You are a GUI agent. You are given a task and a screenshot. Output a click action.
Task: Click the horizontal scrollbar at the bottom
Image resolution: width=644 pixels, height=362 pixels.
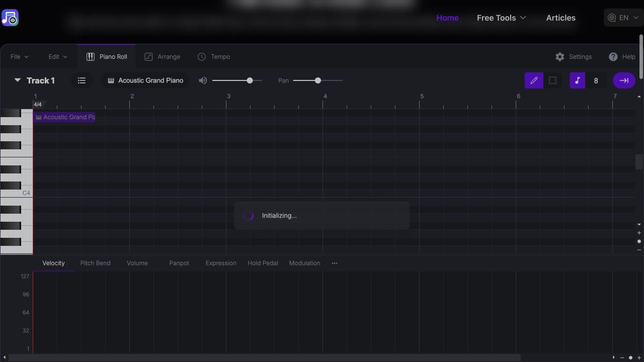[265, 357]
